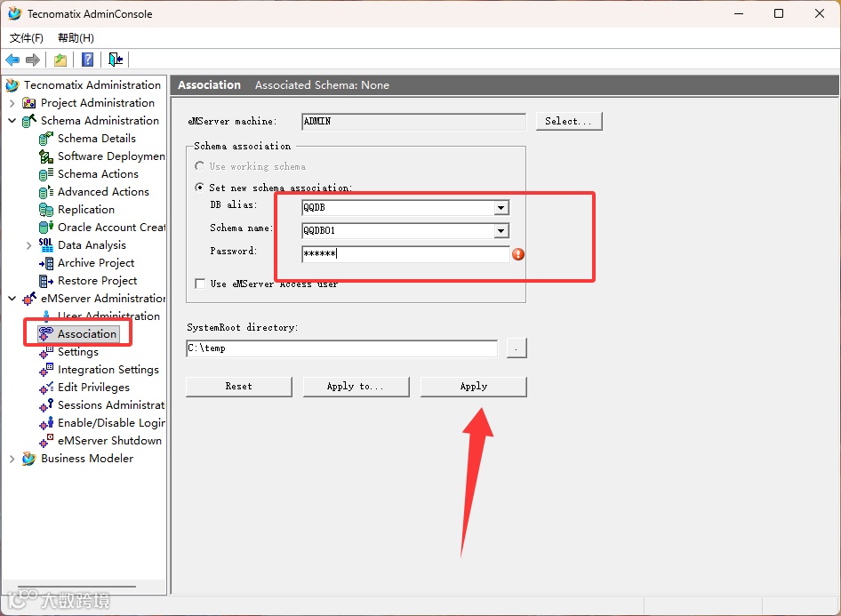This screenshot has height=616, width=841.
Task: Click the Edit Privileges icon
Action: [x=46, y=387]
